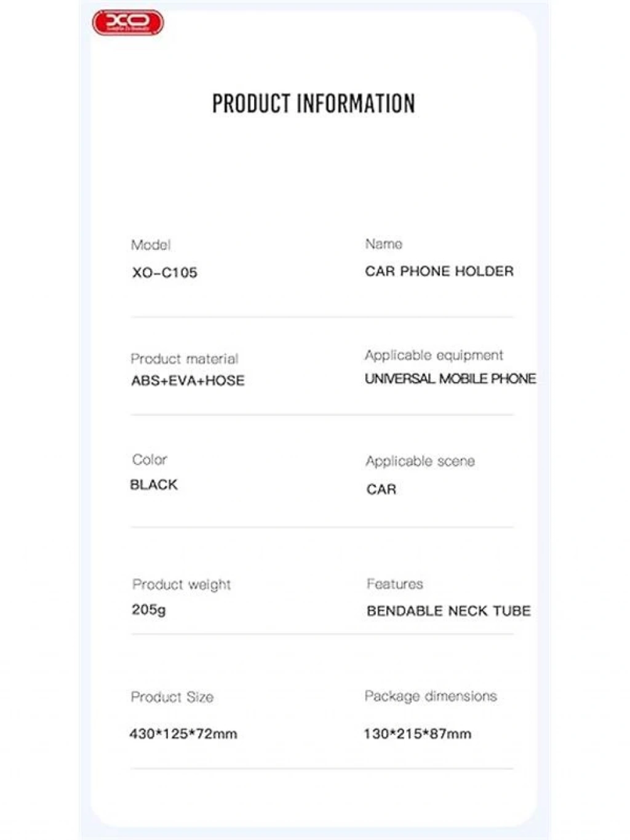Screen dimensions: 630x840
Task: Select the 130*215*87mm package dimensions
Action: (418, 734)
